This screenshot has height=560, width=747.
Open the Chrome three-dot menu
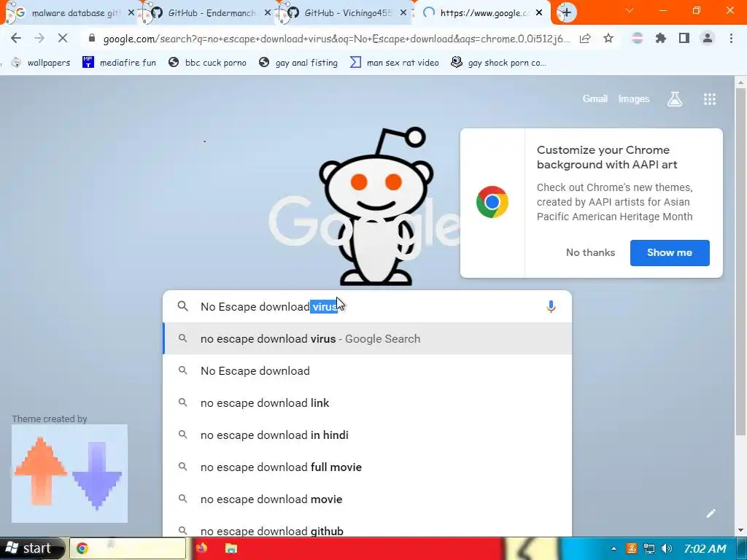point(731,39)
